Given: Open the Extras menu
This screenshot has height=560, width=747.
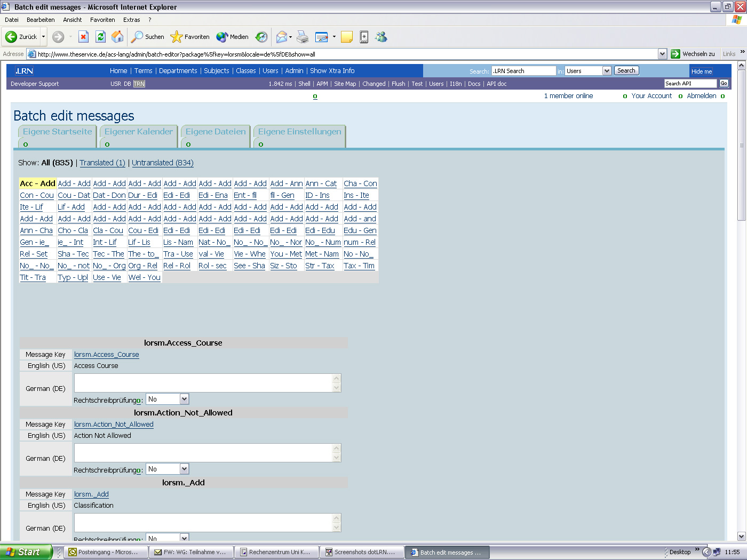Looking at the screenshot, I should [131, 20].
